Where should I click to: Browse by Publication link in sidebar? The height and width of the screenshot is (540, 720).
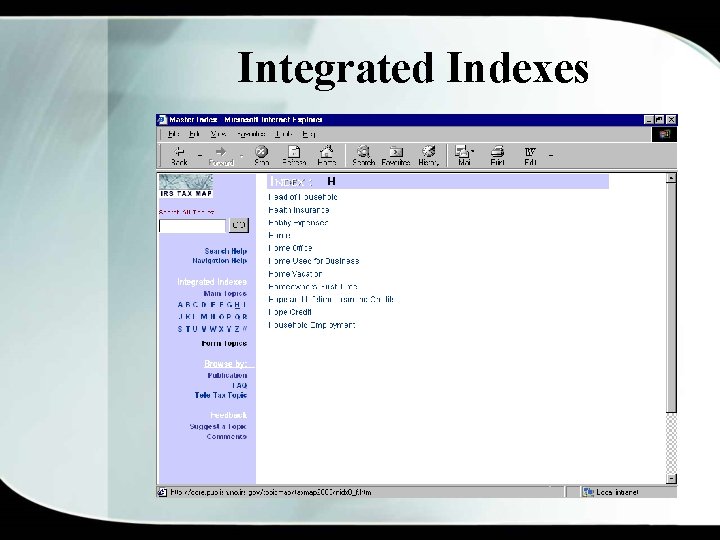[227, 376]
